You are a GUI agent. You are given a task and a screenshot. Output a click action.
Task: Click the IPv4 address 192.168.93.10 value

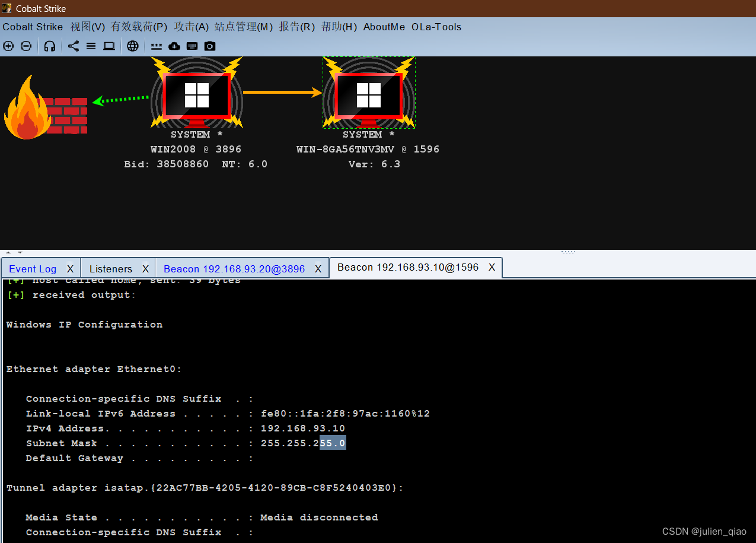point(303,428)
